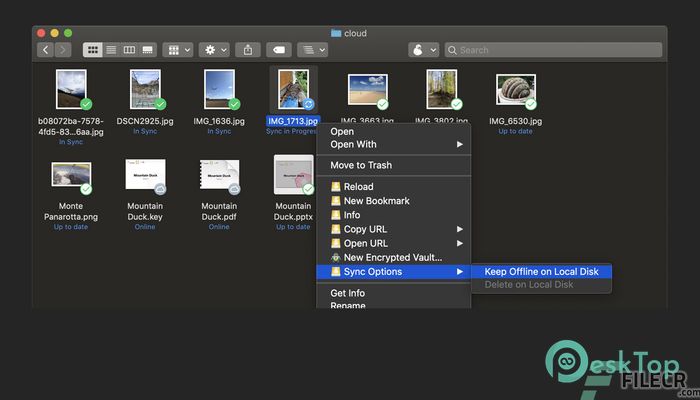Click the green check badge on Mountain Duck.pptx
This screenshot has width=700, height=400.
tap(308, 189)
